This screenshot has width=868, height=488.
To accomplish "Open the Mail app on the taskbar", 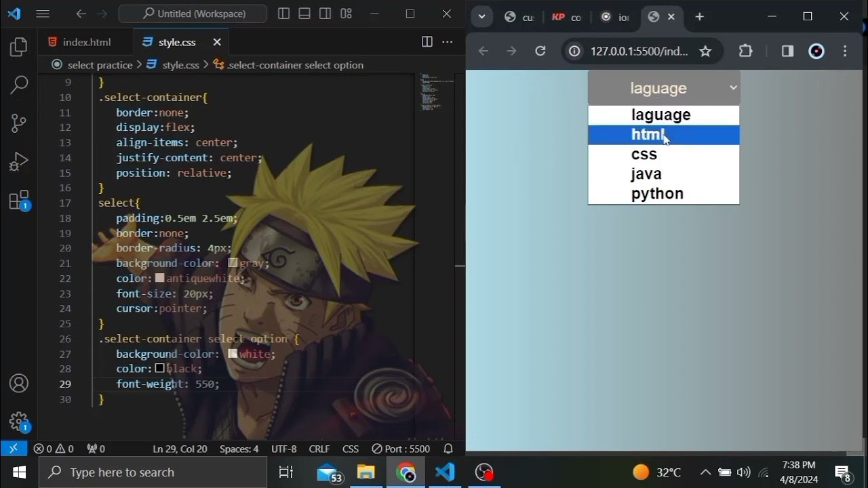I will (328, 472).
